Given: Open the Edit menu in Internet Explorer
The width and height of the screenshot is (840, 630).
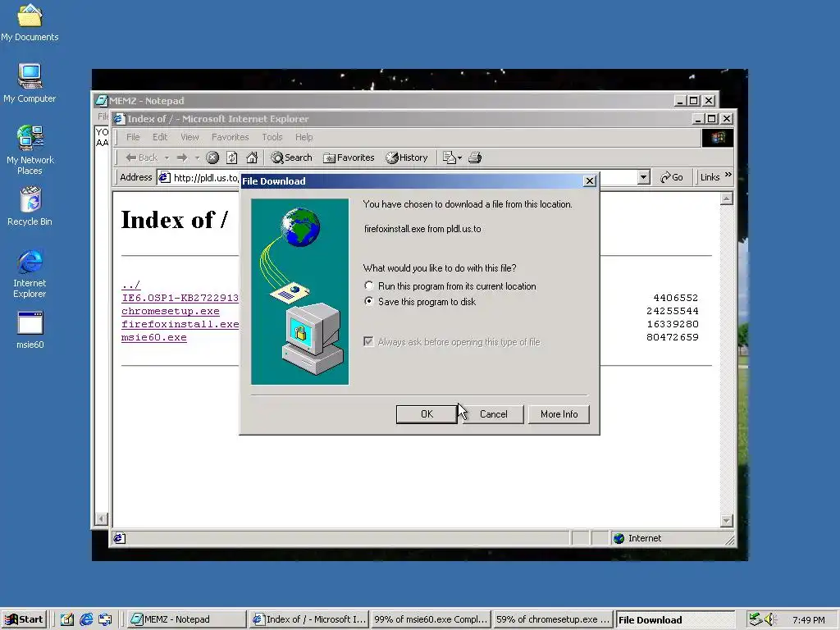Looking at the screenshot, I should pos(160,137).
